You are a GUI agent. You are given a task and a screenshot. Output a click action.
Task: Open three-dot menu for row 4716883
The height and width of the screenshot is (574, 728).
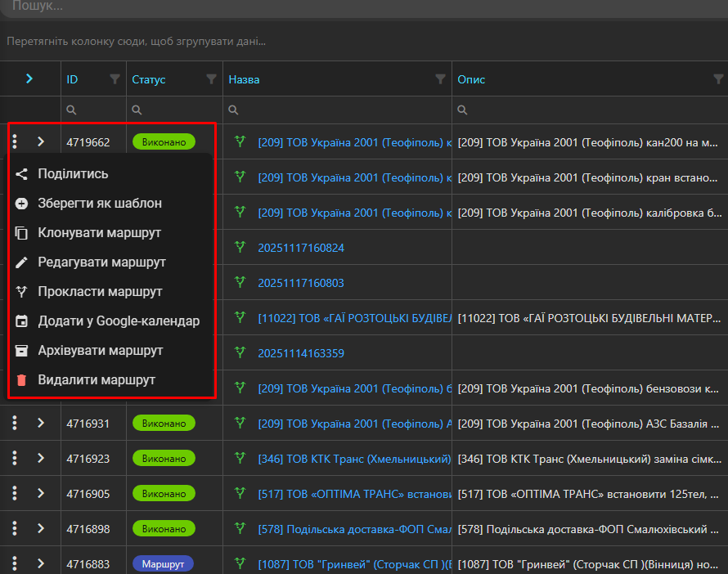pyautogui.click(x=15, y=563)
